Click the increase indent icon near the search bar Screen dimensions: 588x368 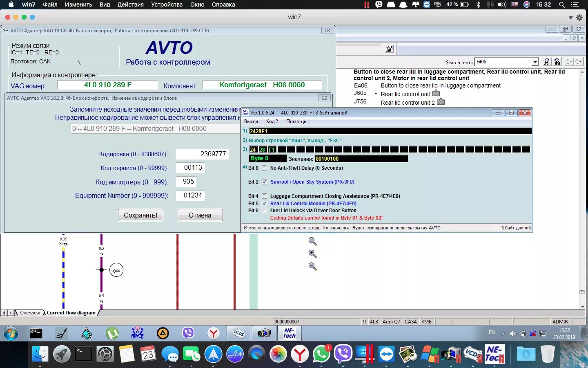coord(579,62)
